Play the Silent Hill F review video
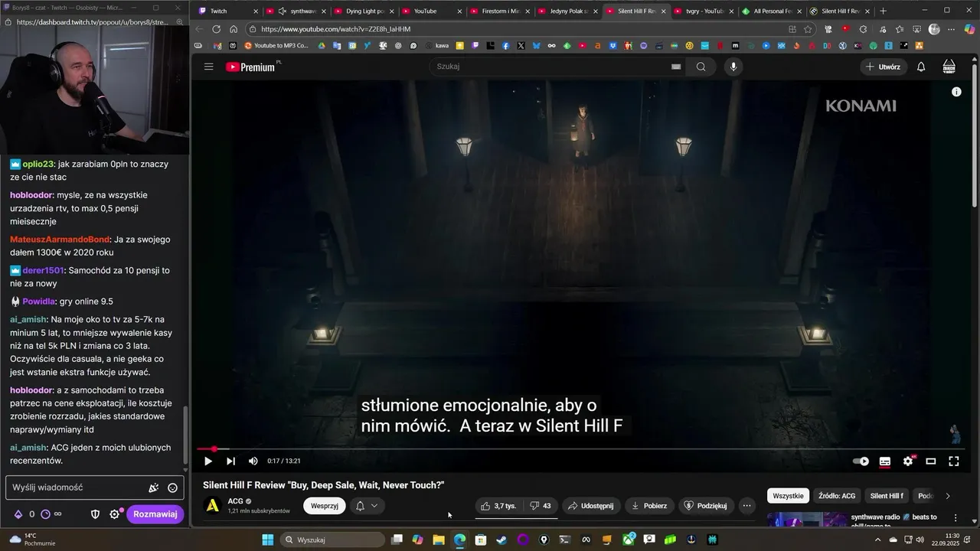This screenshot has width=980, height=551. 208,461
